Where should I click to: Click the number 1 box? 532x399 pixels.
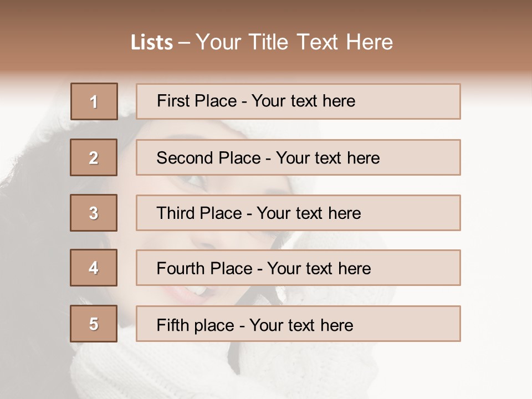coord(94,101)
